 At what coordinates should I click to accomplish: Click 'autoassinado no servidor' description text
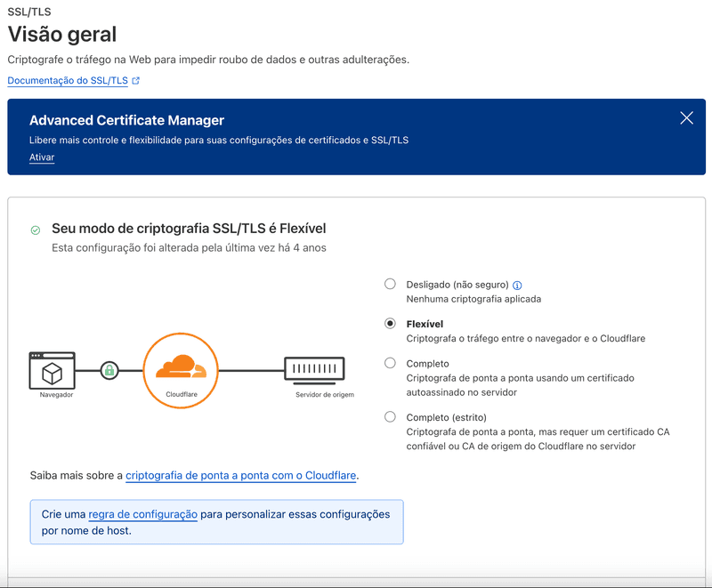pos(461,392)
